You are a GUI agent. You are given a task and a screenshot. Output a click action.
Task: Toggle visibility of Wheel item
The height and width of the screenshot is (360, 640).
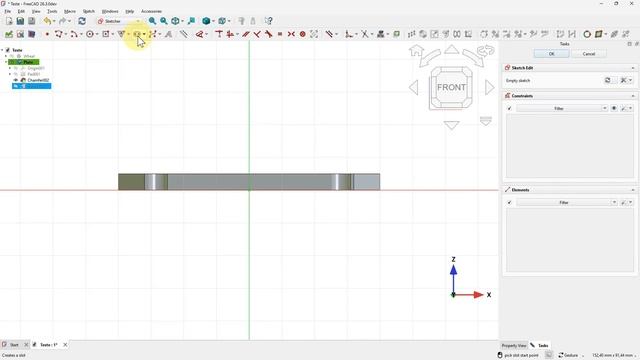12,56
